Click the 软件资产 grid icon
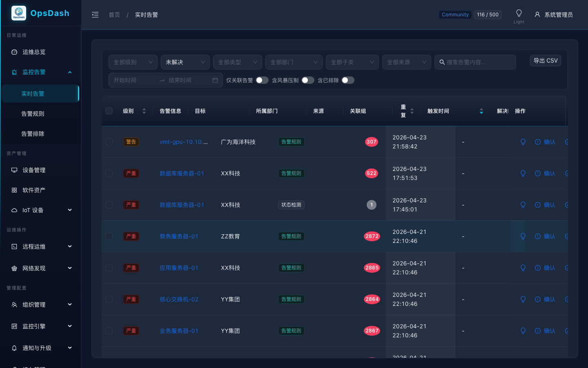Screen dimensions: 588x368 pyautogui.click(x=14, y=190)
